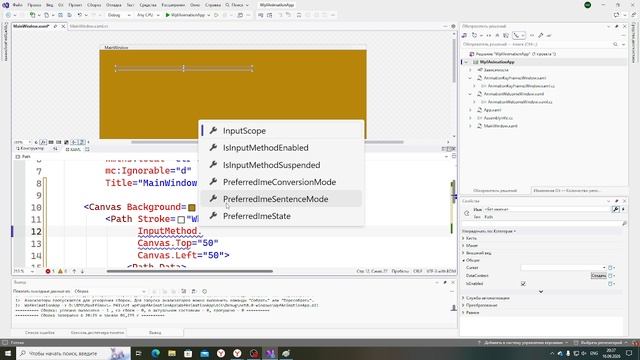Screen dimensions: 640x360
Task: Click the Path Stroke white color swatch
Action: click(181, 220)
